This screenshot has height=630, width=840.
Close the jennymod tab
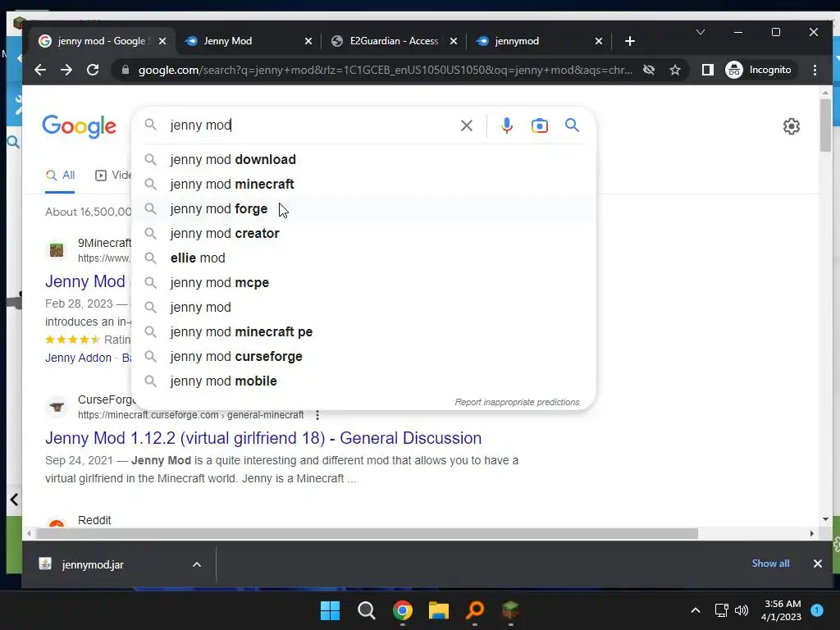598,41
